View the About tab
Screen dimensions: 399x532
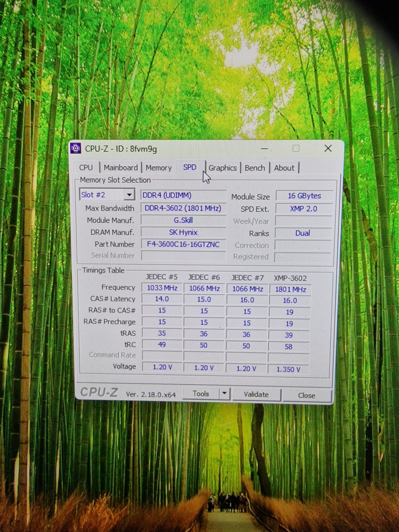(284, 168)
